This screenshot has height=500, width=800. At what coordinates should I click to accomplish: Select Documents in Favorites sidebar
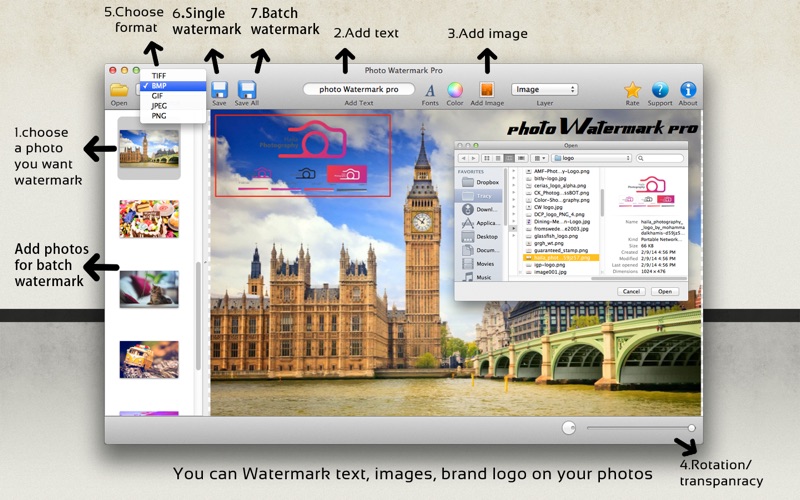[480, 250]
